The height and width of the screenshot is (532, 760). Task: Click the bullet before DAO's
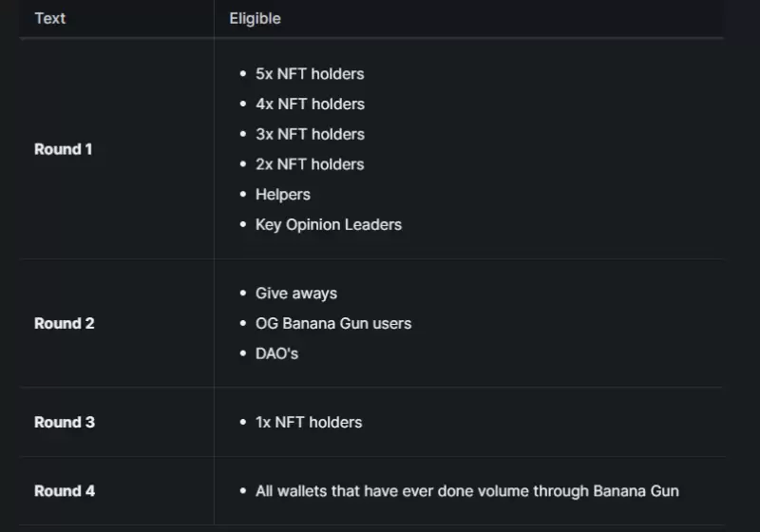(x=243, y=353)
